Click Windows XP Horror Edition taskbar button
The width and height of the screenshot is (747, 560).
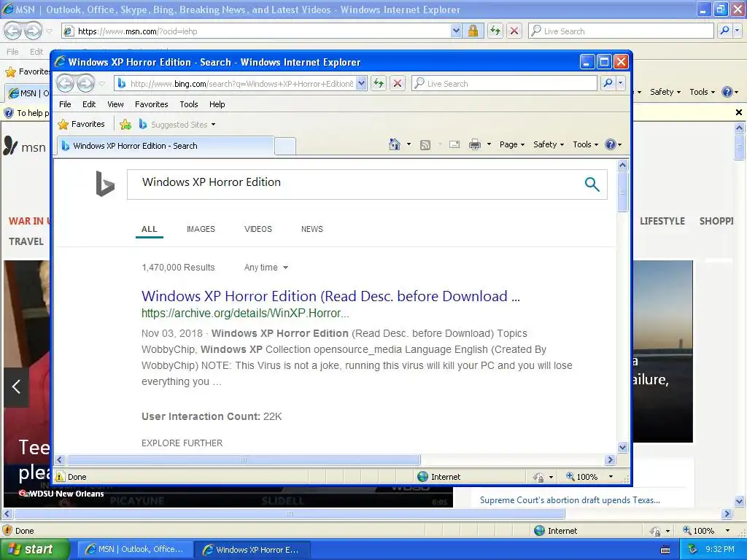pyautogui.click(x=252, y=549)
